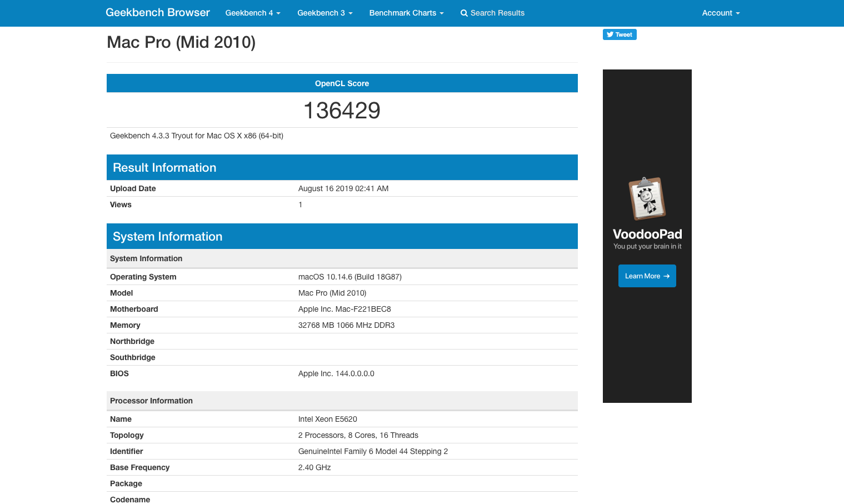Select the OpenCL score value 136429
This screenshot has width=844, height=504.
click(342, 111)
